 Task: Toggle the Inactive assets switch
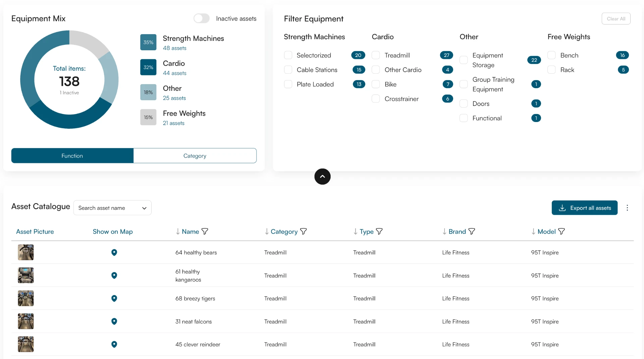[x=202, y=18]
